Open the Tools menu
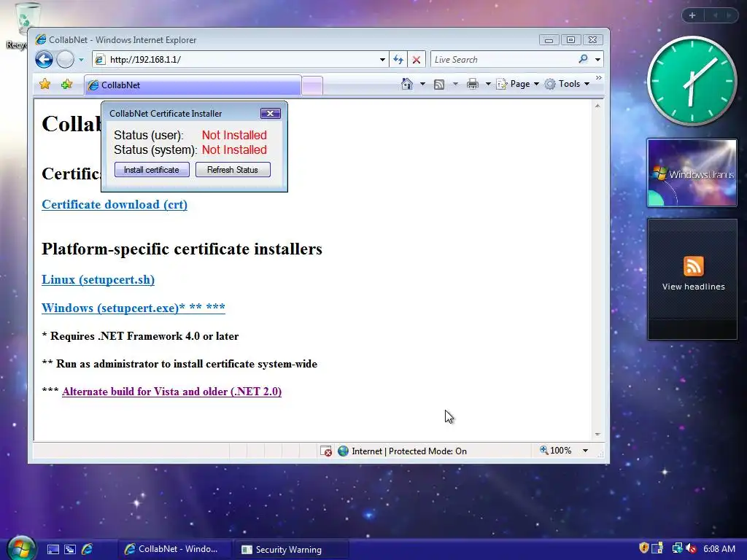Viewport: 747px width, 560px height. [568, 84]
